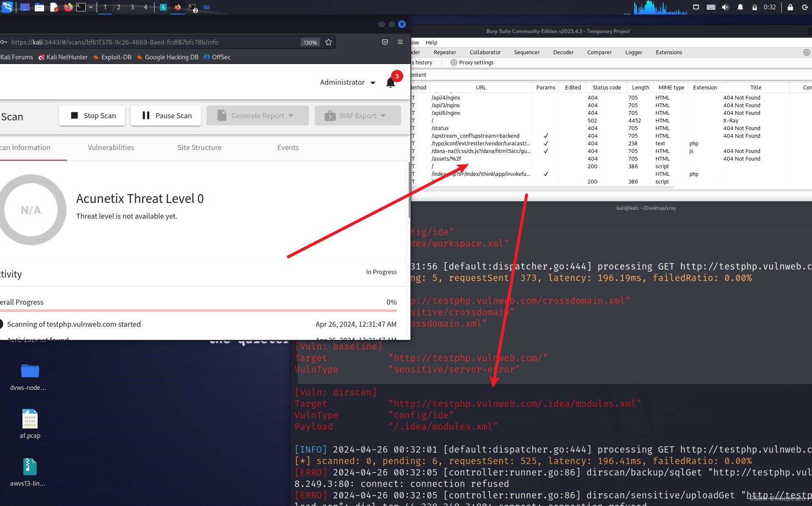The height and width of the screenshot is (506, 812).
Task: Open the Administrator account dropdown
Action: point(348,82)
